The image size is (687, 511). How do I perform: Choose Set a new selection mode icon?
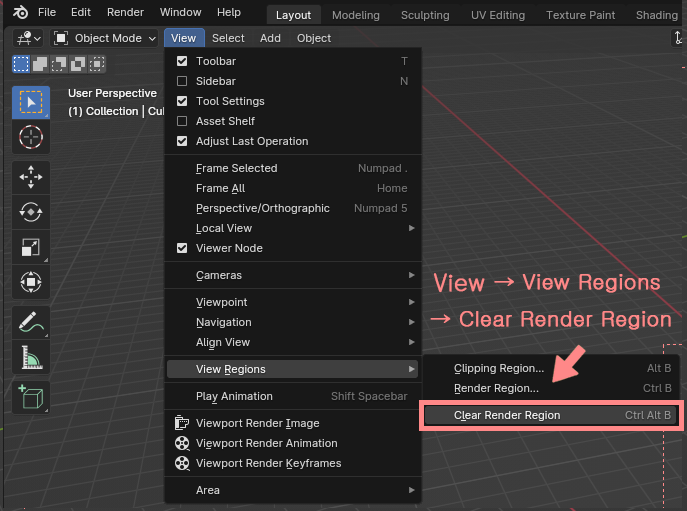point(21,64)
